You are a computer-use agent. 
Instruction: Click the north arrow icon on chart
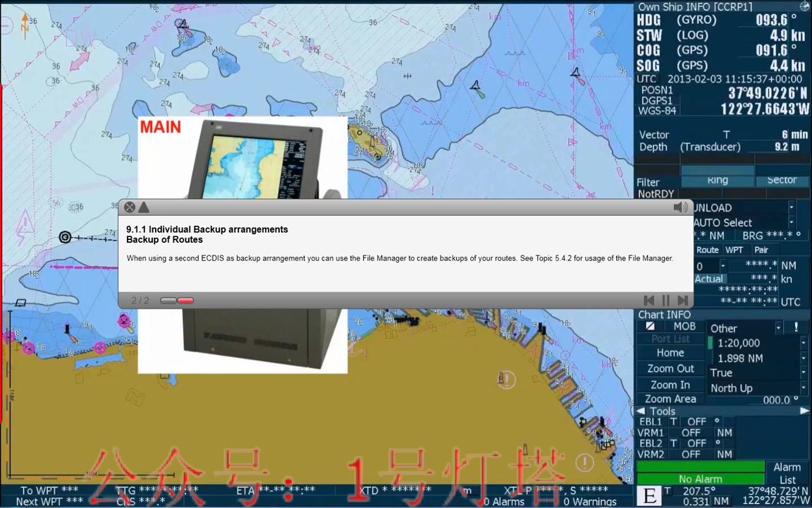25,25
